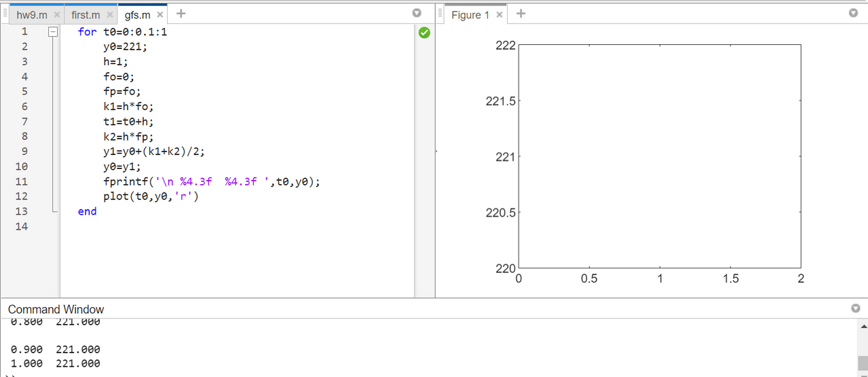The image size is (868, 377).
Task: Add a new editor tab with plus icon
Action: click(x=181, y=14)
